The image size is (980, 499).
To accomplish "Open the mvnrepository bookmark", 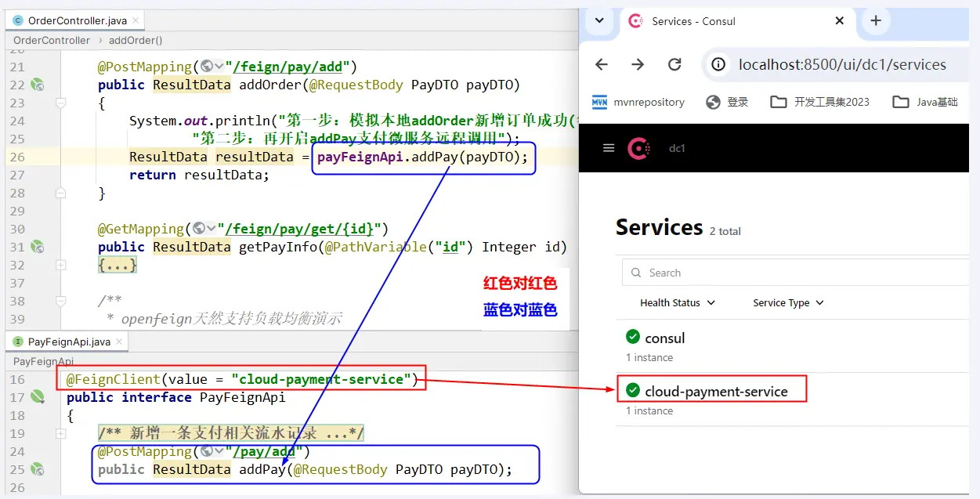I will [x=638, y=102].
